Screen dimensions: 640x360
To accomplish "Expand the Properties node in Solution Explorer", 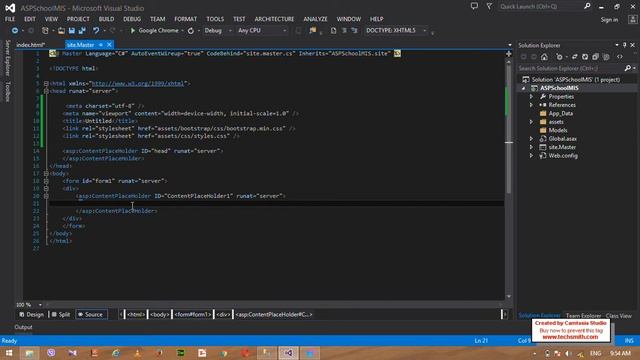I will coord(531,97).
